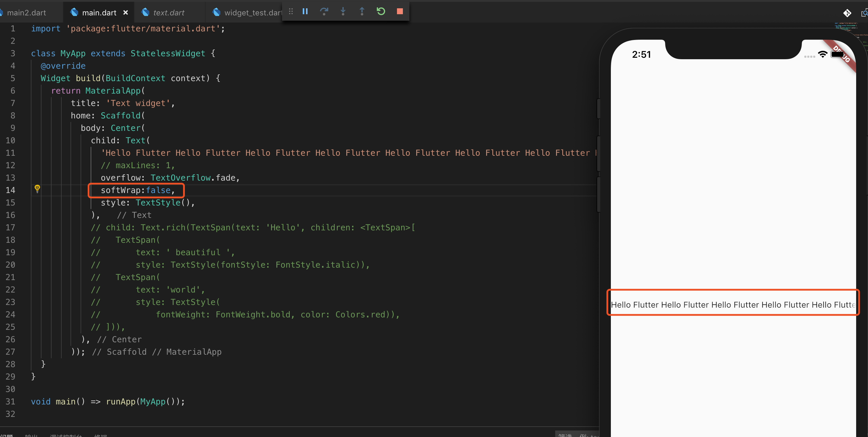The image size is (868, 437).
Task: Click the Step Over debug icon
Action: click(x=324, y=12)
